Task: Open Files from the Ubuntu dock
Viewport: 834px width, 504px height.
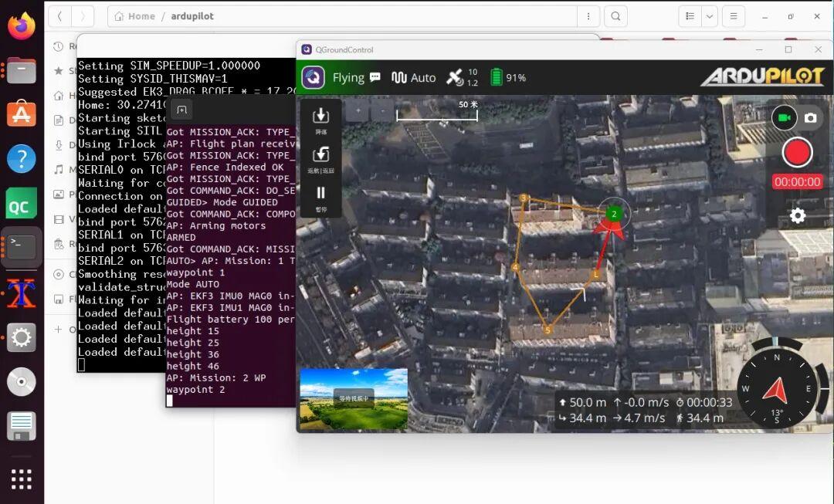Action: click(22, 70)
